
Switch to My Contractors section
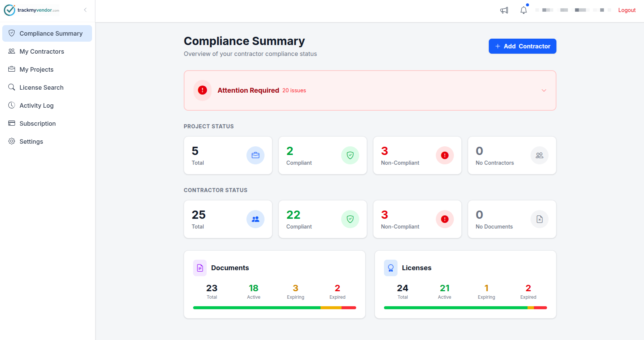pyautogui.click(x=41, y=51)
